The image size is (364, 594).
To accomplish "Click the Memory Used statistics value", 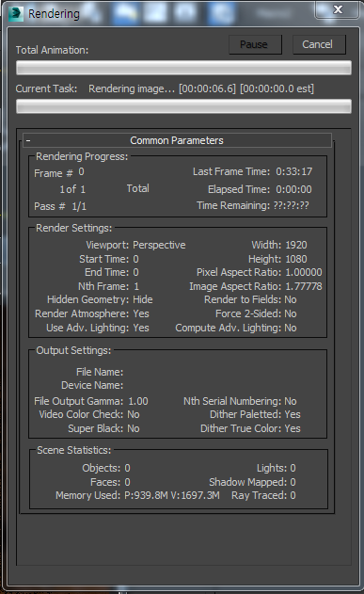I will coord(172,495).
